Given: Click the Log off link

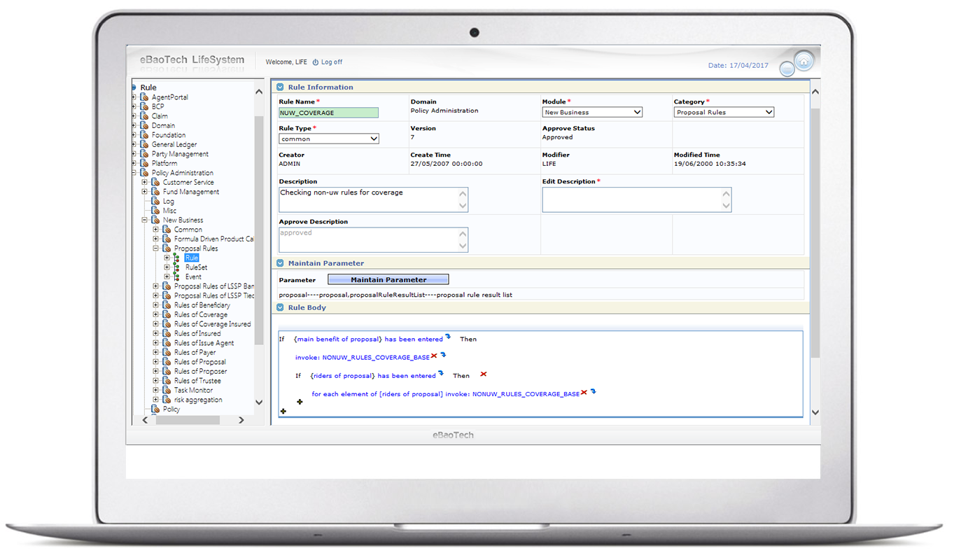Looking at the screenshot, I should click(x=332, y=62).
